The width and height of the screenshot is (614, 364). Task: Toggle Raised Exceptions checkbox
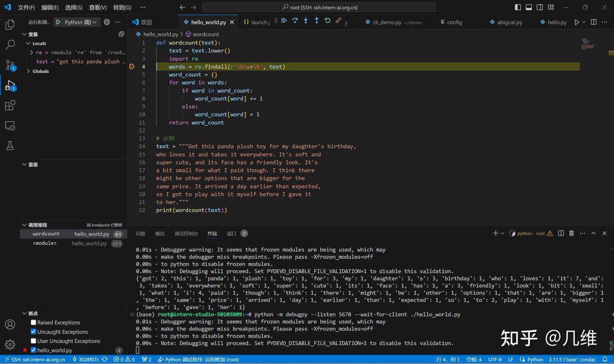tap(34, 323)
